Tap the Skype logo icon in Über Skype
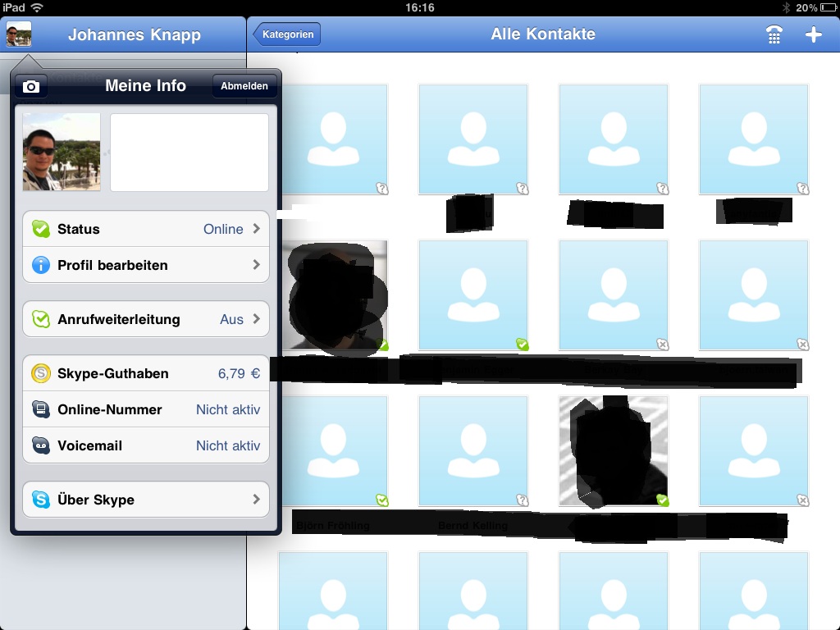Image resolution: width=840 pixels, height=630 pixels. coord(41,500)
